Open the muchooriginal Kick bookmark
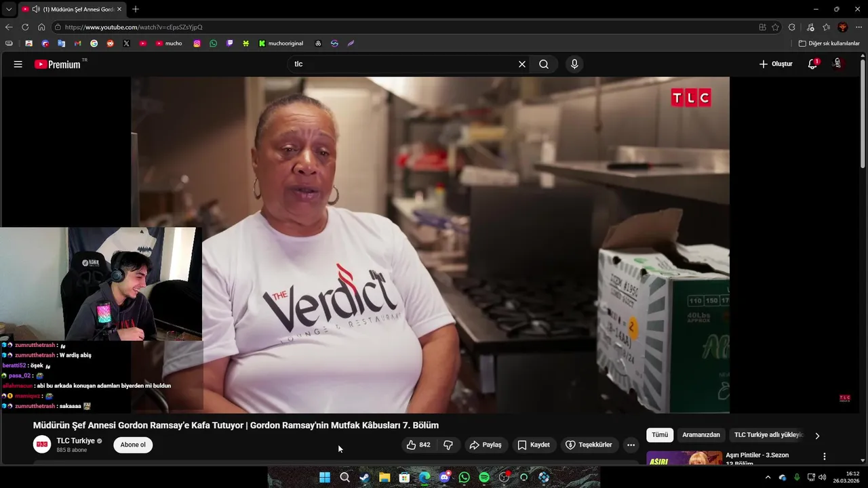 (x=281, y=43)
